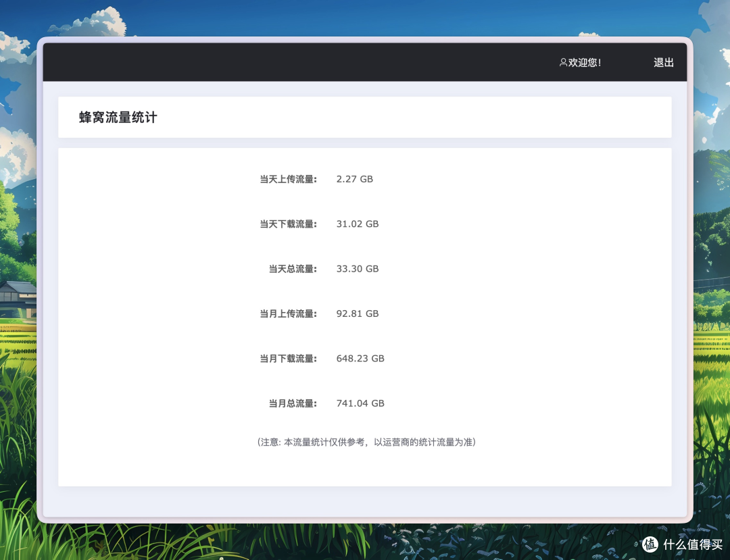Click the 当天总流量 label
Viewport: 730px width, 560px height.
pyautogui.click(x=293, y=269)
